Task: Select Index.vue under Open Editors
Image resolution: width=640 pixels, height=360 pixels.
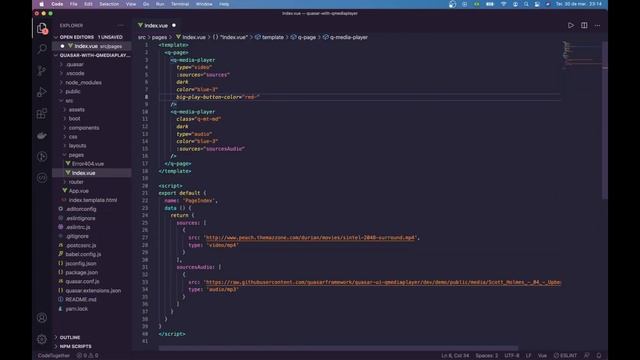Action: pos(92,46)
